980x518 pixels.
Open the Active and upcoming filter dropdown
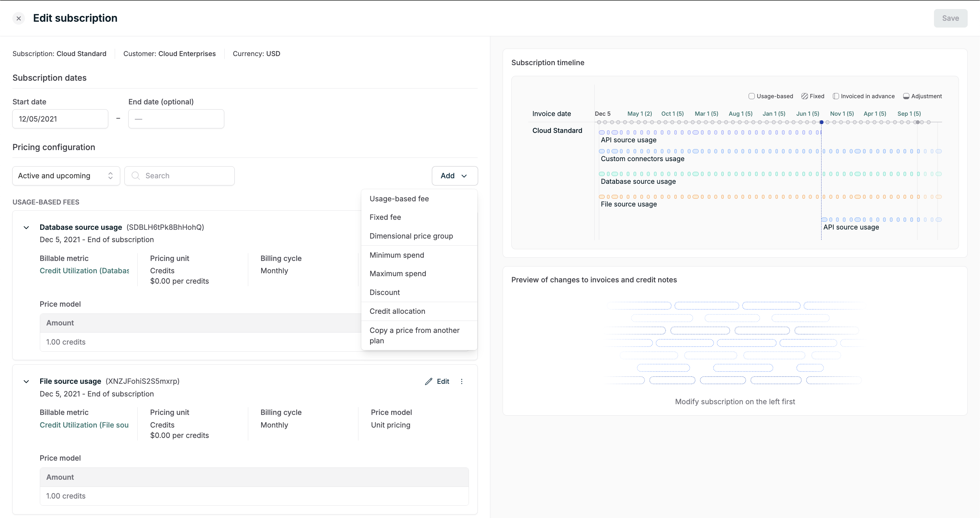tap(66, 175)
